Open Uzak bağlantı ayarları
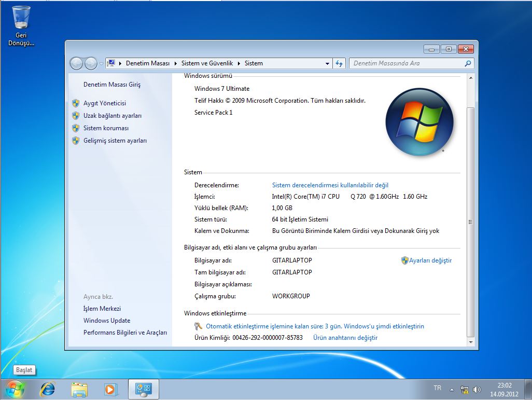Image resolution: width=532 pixels, height=400 pixels. coord(113,116)
